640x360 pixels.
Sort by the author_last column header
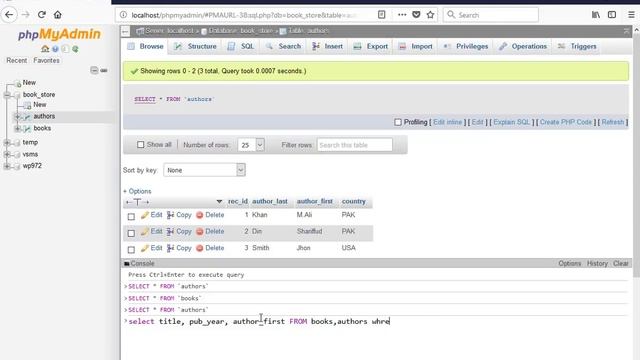click(x=270, y=201)
